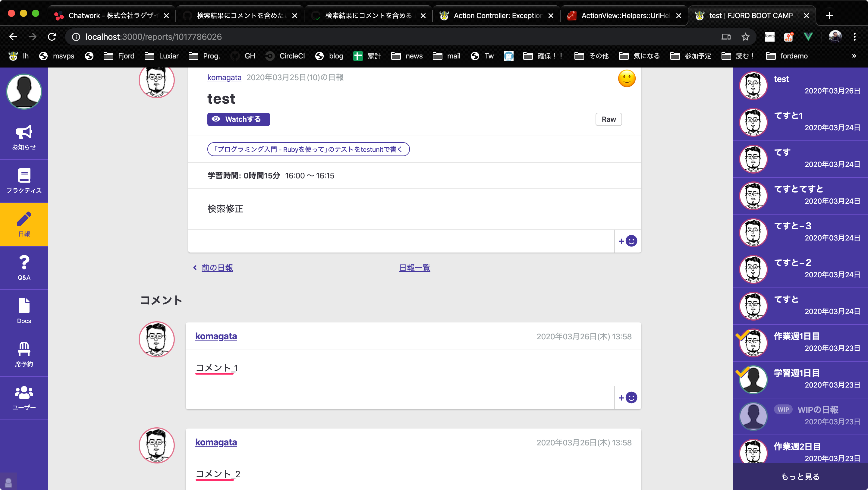This screenshot has height=490, width=868.
Task: Open the Q&A section
Action: click(24, 268)
